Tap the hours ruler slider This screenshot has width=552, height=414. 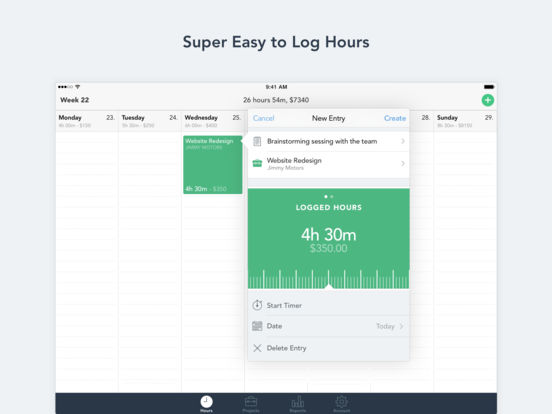[x=328, y=279]
